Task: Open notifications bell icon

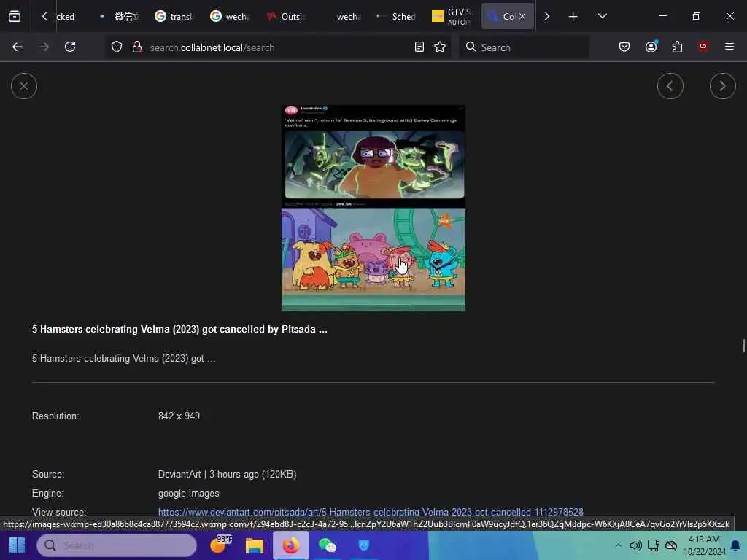Action: tap(735, 545)
